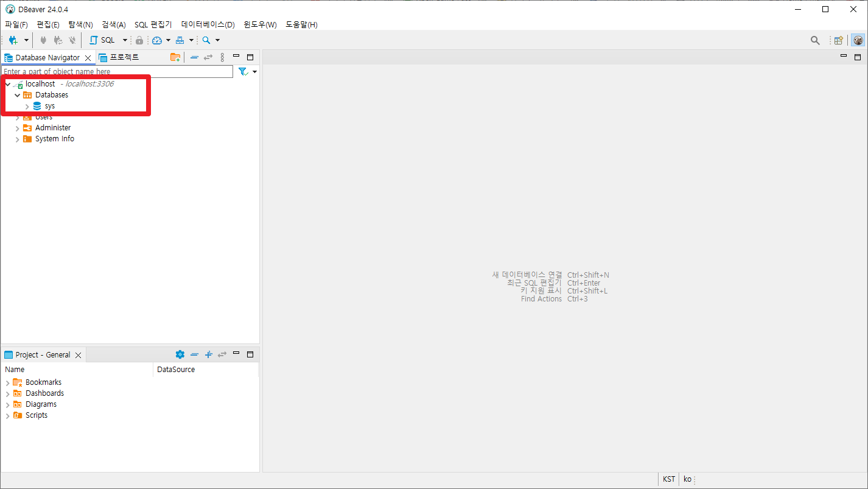
Task: Close the Database Navigator tab
Action: coord(88,58)
